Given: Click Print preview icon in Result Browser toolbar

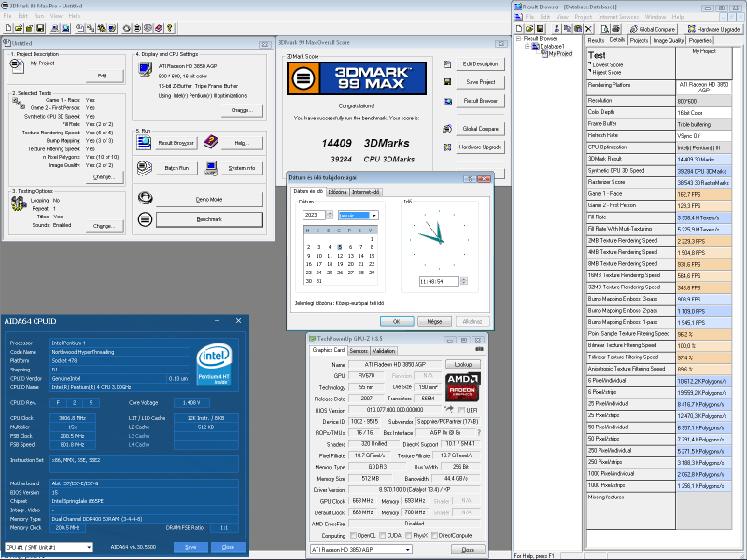Looking at the screenshot, I should (605, 29).
